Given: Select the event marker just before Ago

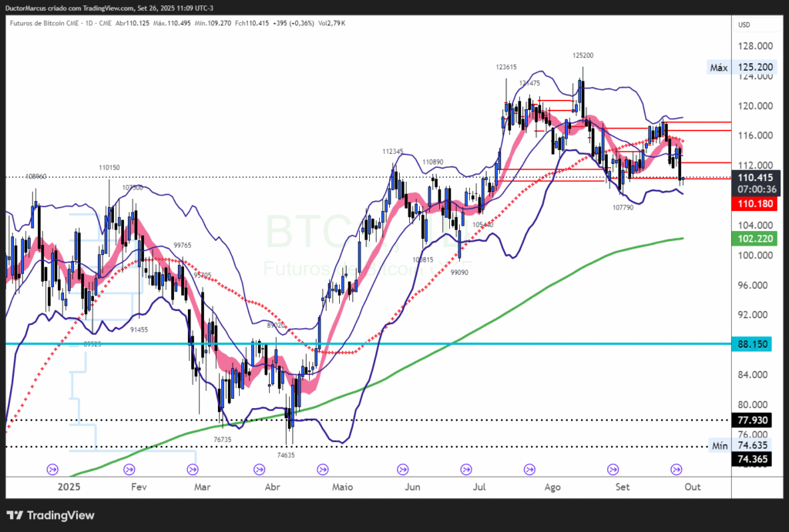Looking at the screenshot, I should click(x=529, y=469).
